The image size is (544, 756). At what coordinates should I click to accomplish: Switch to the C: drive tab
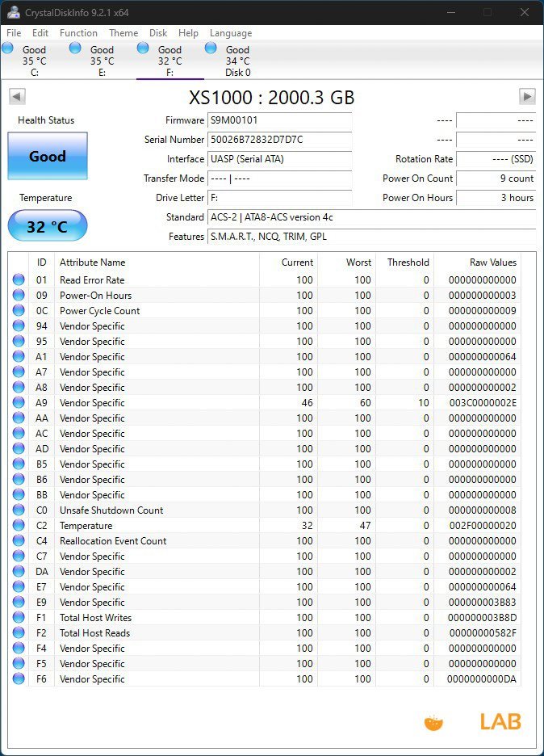(x=34, y=61)
